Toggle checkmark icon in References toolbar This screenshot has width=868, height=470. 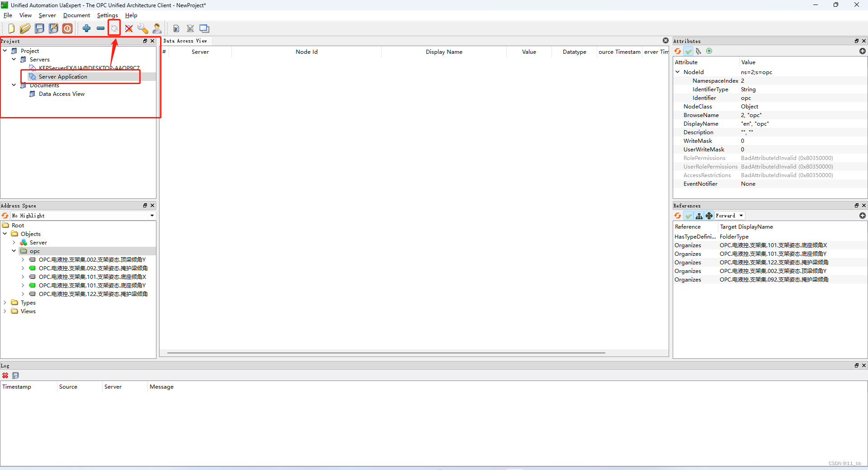[x=688, y=216]
